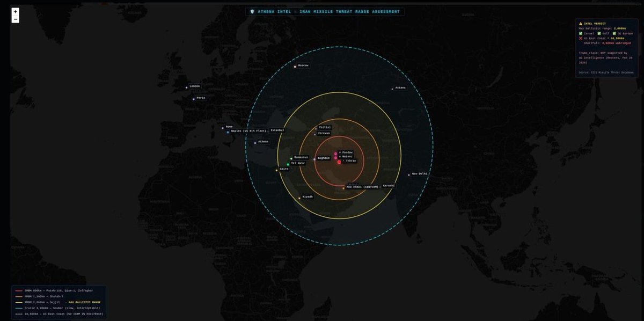Viewport: 644px width, 321px height.
Task: Select the pink Natanz site marker
Action: click(335, 158)
